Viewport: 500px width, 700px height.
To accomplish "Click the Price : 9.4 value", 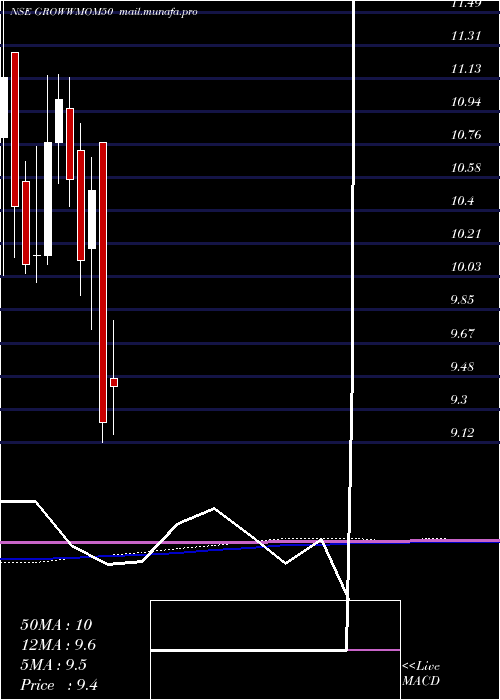I will 59,685.
